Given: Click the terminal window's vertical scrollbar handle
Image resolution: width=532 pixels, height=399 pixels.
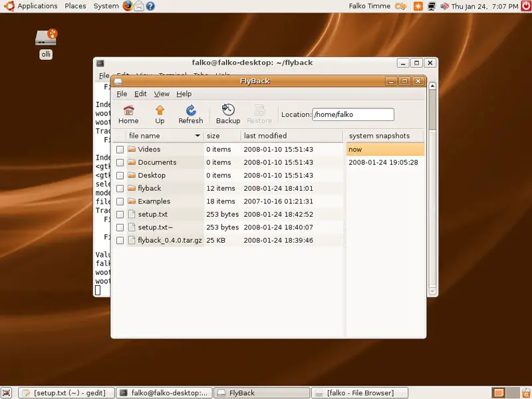Looking at the screenshot, I should point(432,110).
